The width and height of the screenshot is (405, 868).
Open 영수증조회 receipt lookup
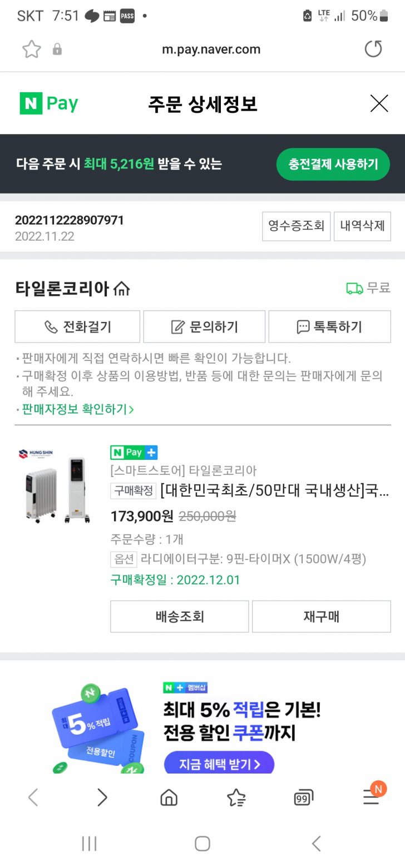pos(296,226)
